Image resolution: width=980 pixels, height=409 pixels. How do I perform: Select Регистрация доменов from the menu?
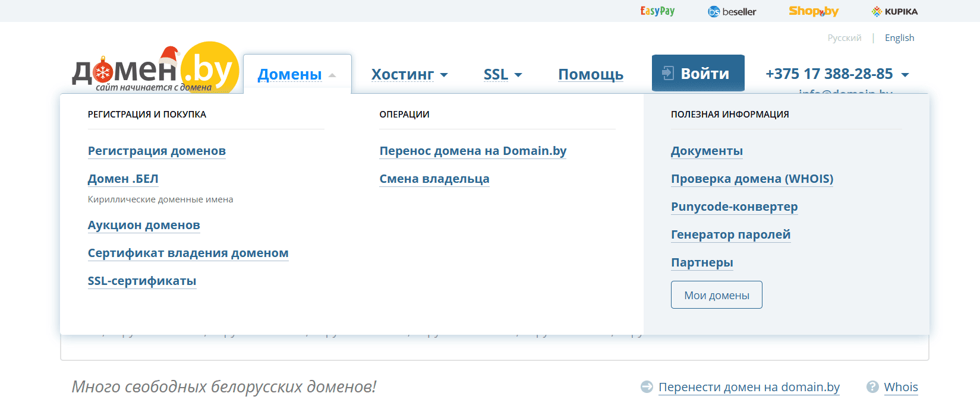point(156,151)
